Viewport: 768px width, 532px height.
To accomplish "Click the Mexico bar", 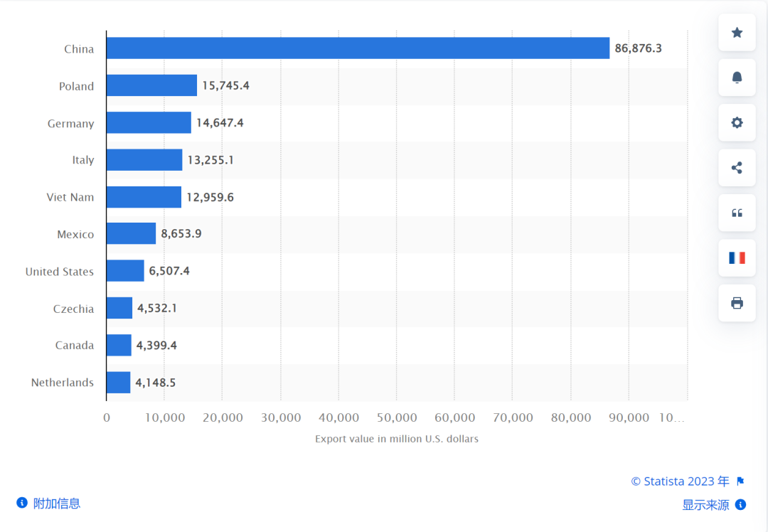I will (x=132, y=233).
